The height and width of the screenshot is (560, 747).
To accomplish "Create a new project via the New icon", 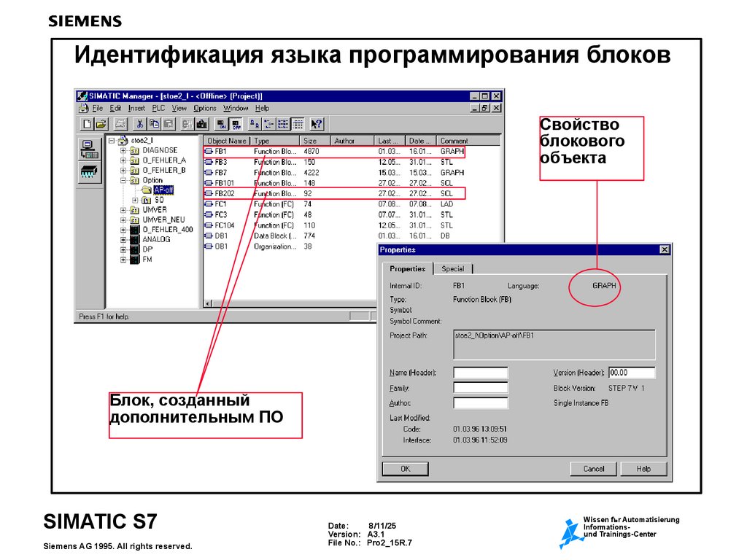I will [x=87, y=124].
